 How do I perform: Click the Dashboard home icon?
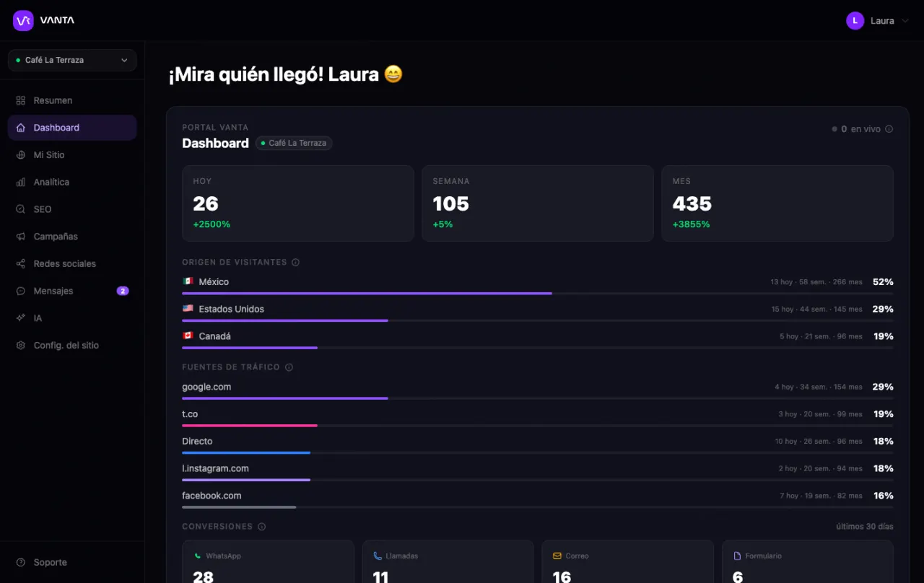pos(21,128)
